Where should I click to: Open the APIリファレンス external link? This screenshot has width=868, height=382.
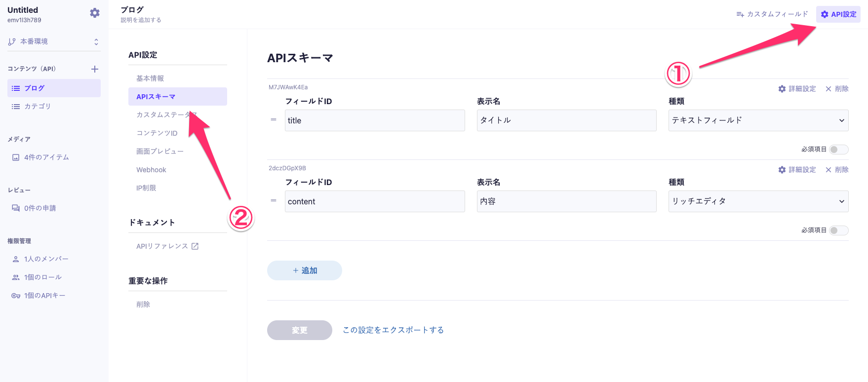coord(167,246)
